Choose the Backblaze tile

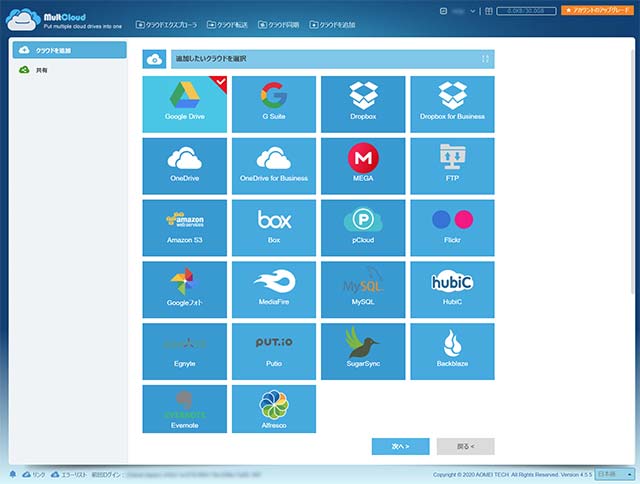coord(452,351)
